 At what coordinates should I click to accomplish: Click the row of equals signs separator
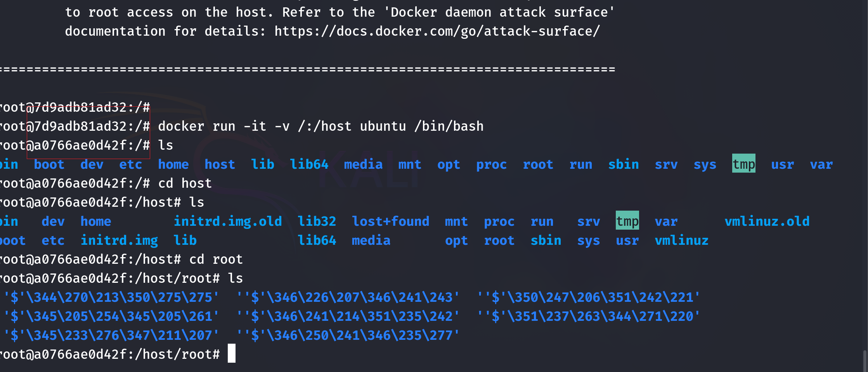[x=307, y=69]
